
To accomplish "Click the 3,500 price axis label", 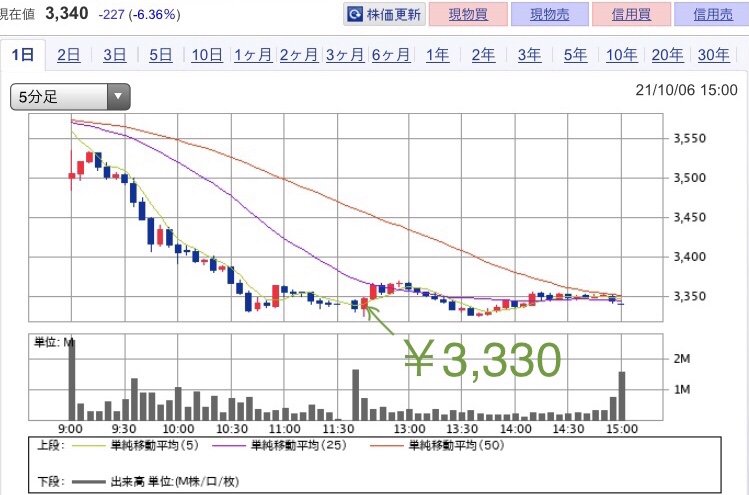I will click(689, 178).
